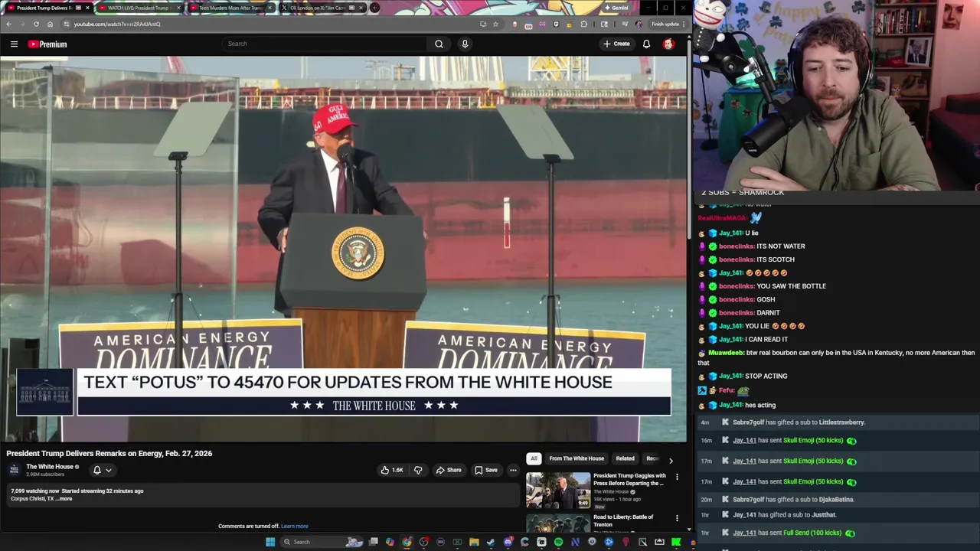Go back with browser back arrow
This screenshot has width=980, height=551.
click(x=8, y=24)
